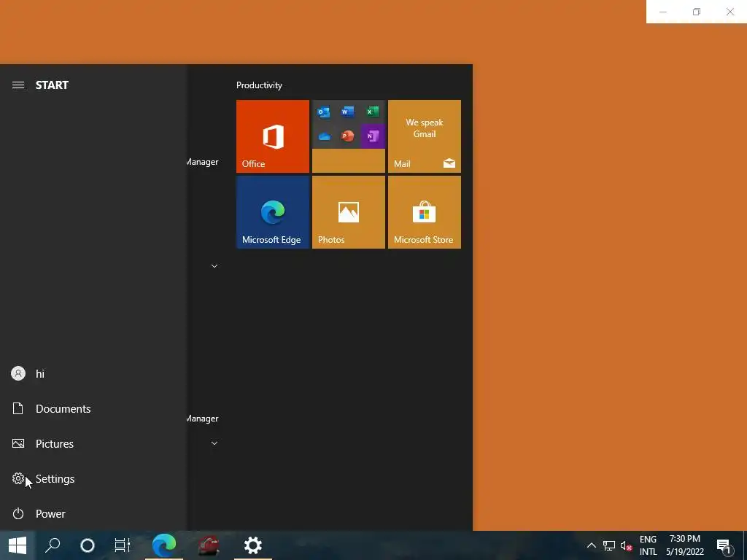Open the OneNote icon in folder tile
The height and width of the screenshot is (560, 747).
click(x=373, y=136)
